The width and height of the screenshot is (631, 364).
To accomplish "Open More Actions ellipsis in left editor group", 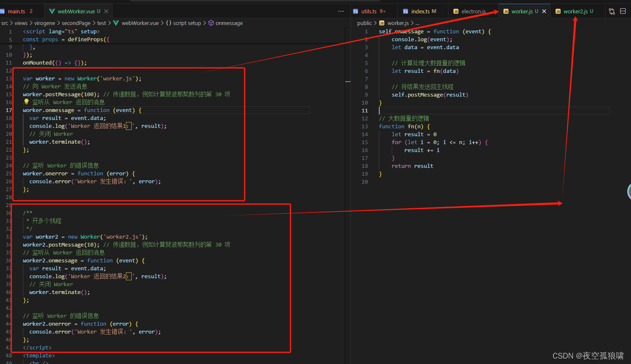I will pos(341,11).
